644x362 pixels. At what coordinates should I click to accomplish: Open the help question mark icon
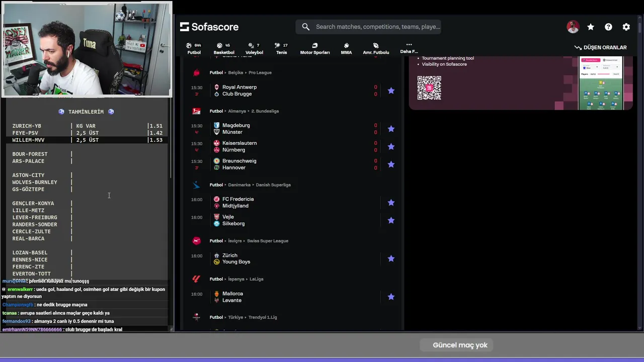[608, 27]
